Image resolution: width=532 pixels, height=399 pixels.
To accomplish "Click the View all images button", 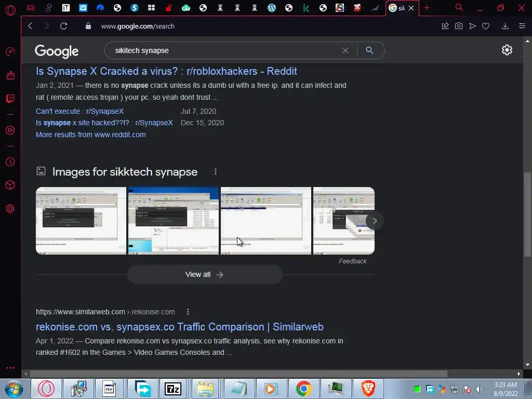I will (205, 274).
